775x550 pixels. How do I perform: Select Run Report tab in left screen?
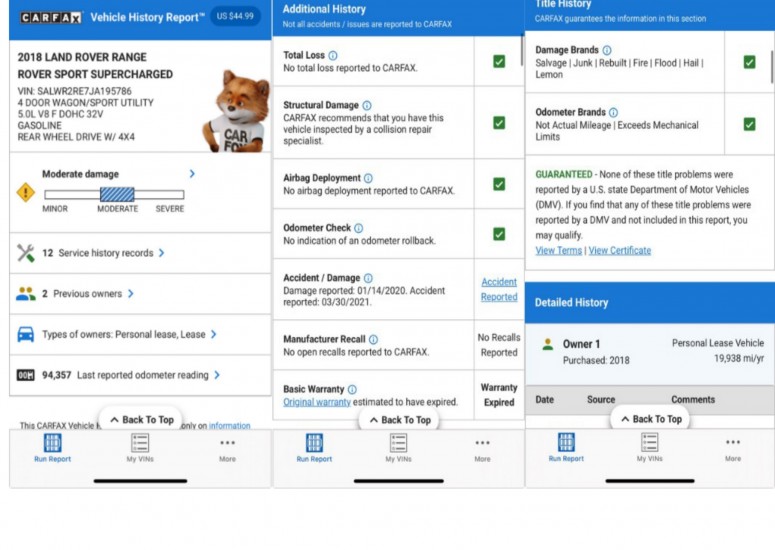click(52, 448)
